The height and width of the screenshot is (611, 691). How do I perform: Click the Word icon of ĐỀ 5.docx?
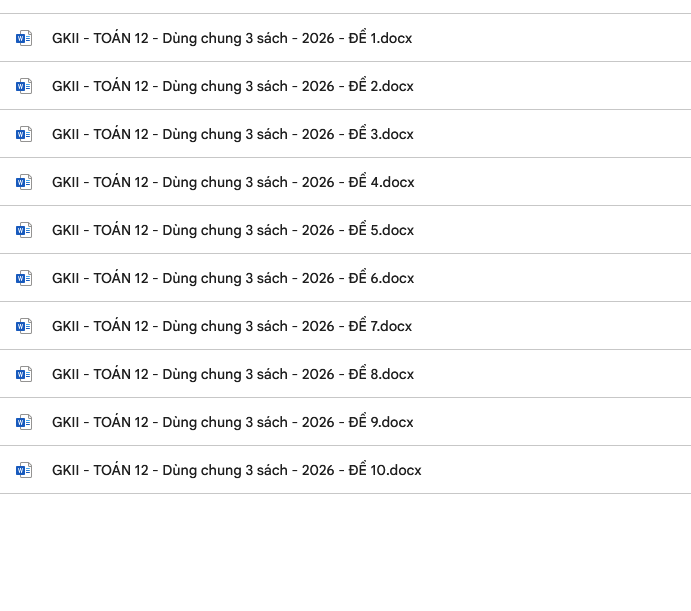24,230
